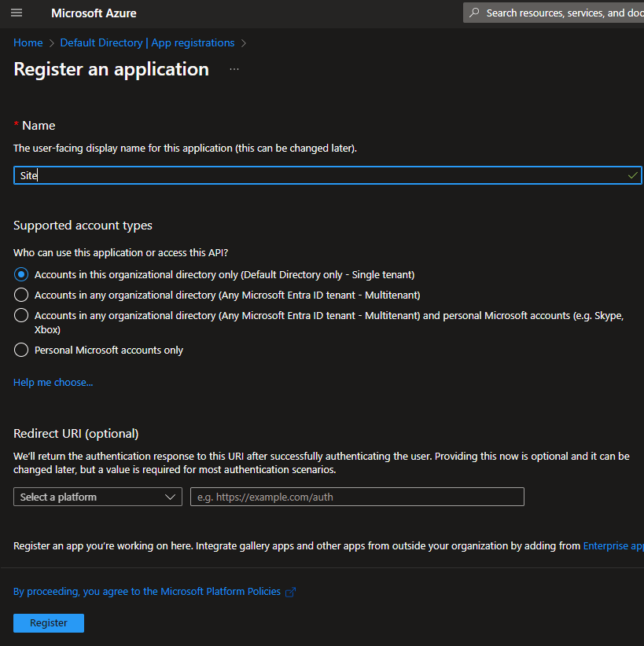Open the Azure portal hamburger menu
Image resolution: width=644 pixels, height=646 pixels.
click(x=17, y=13)
